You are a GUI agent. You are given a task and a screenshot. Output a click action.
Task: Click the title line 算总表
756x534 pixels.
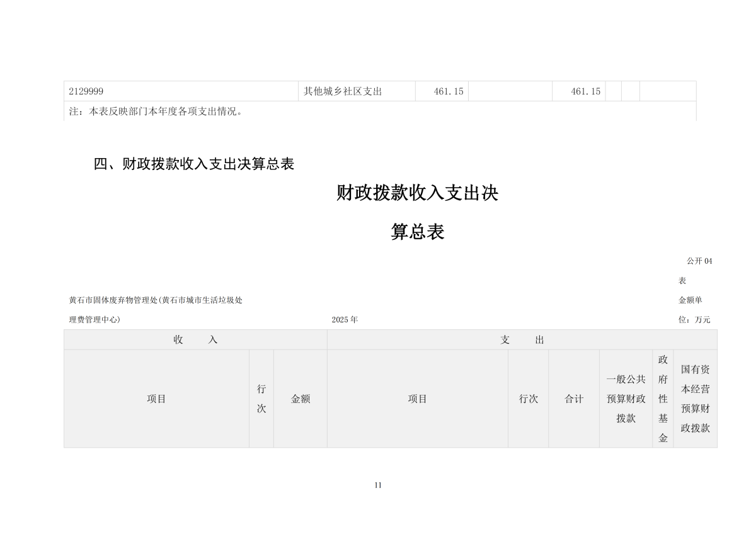(x=418, y=232)
